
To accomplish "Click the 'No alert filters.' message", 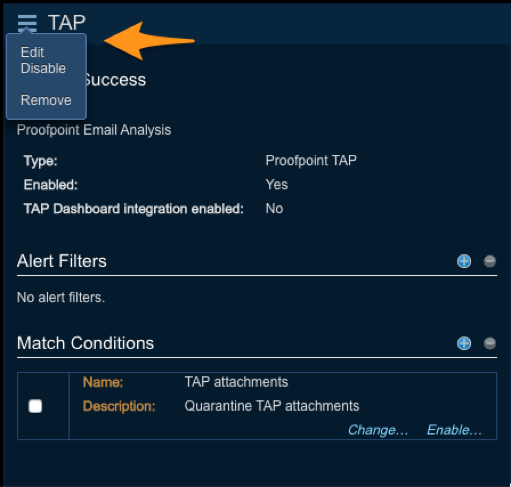I will pos(61,297).
